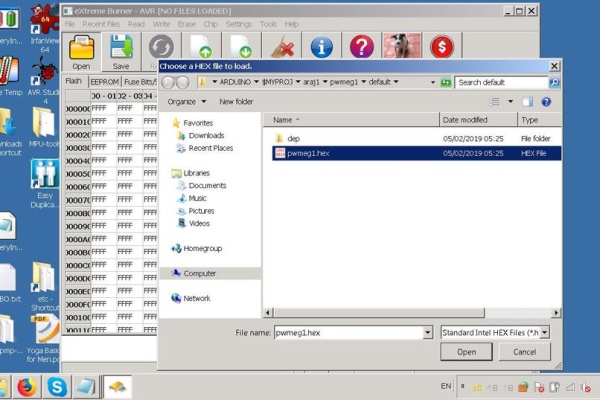This screenshot has width=600, height=400.
Task: Open the File menu in eXtreme Burner
Action: [70, 24]
